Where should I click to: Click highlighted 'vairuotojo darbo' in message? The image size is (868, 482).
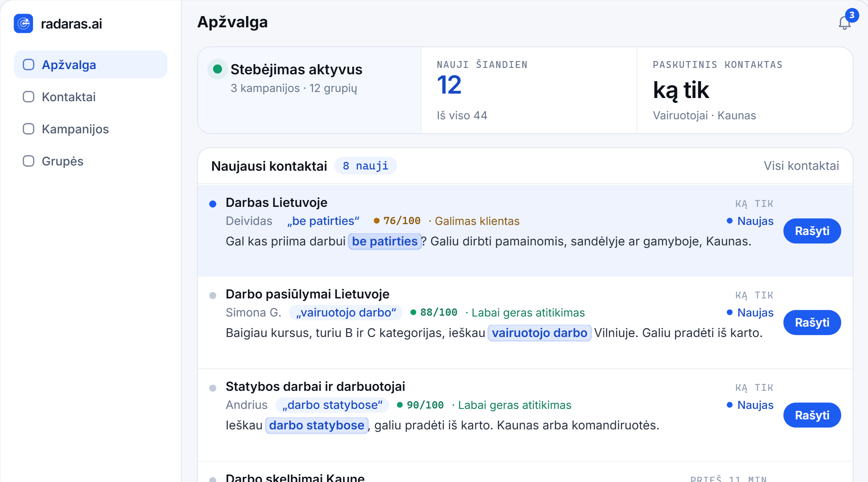[539, 333]
